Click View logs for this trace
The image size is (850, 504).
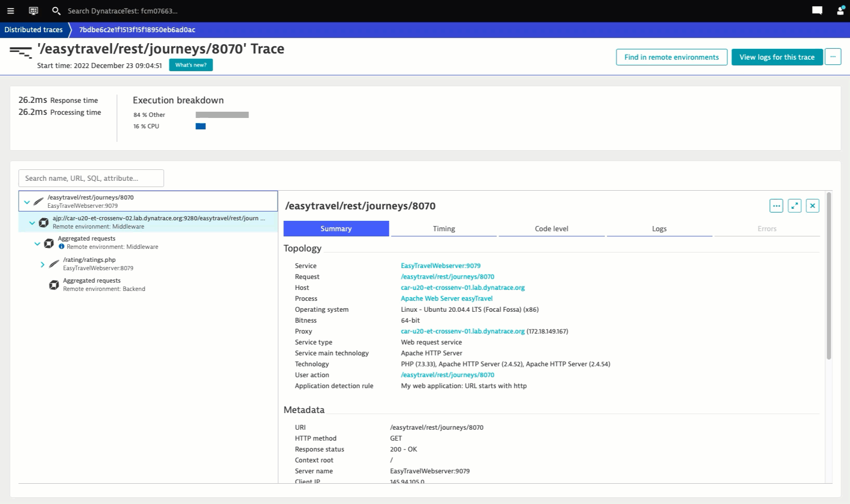tap(777, 57)
